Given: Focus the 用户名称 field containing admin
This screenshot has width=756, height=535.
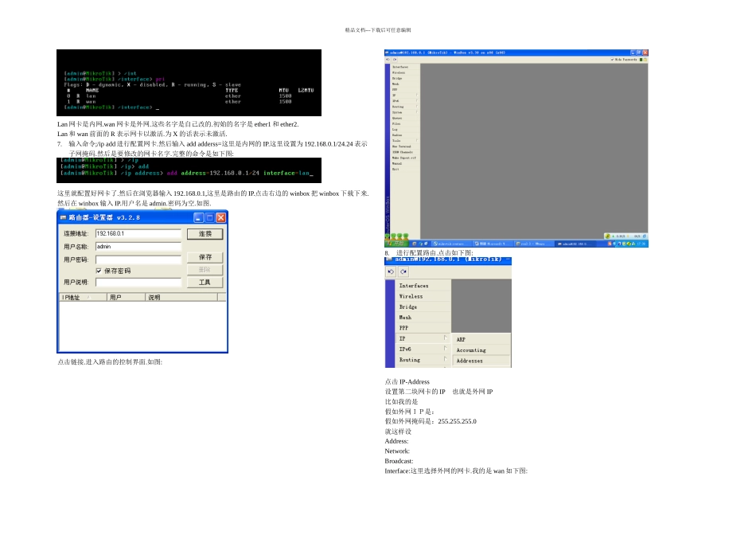Looking at the screenshot, I should tap(138, 247).
